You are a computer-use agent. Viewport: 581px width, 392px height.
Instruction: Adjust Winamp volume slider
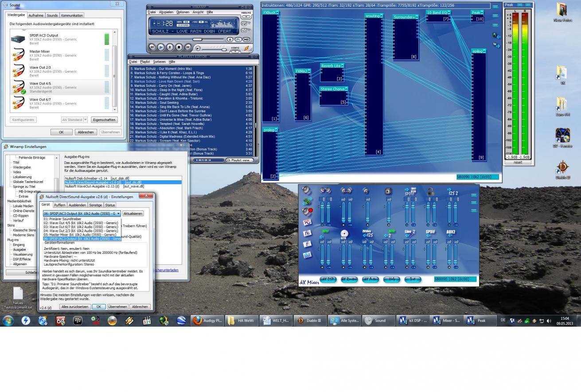click(x=214, y=50)
